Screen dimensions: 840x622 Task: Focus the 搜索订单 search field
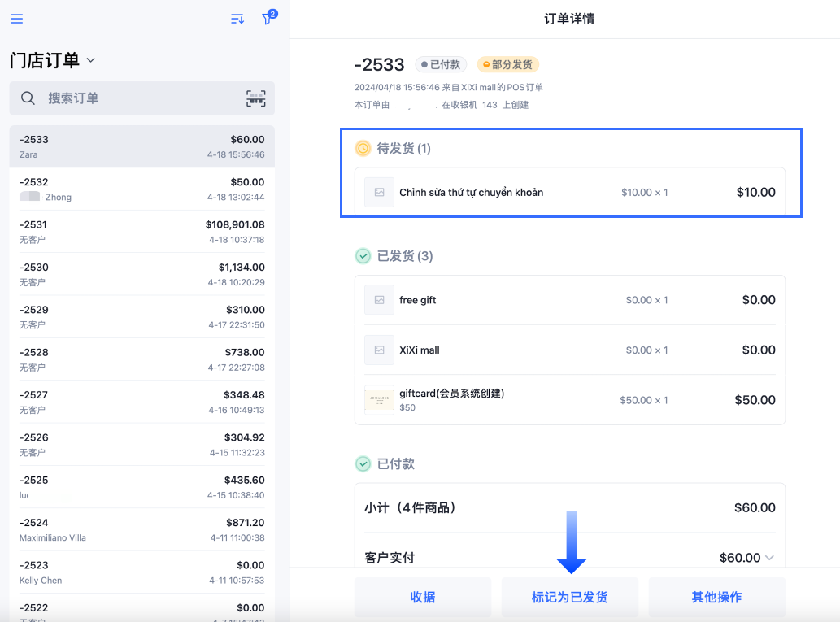pos(142,98)
